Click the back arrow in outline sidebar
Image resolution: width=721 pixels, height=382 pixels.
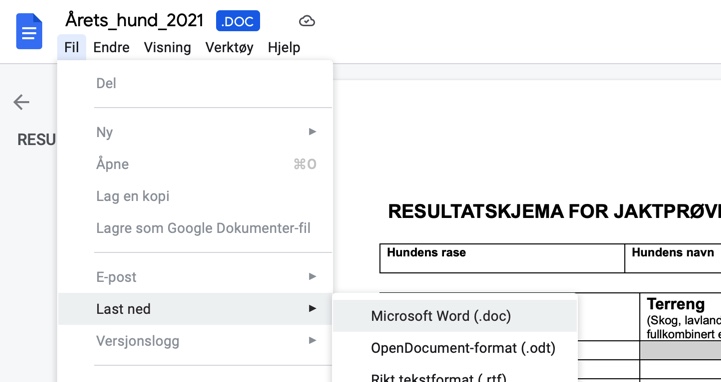click(21, 102)
